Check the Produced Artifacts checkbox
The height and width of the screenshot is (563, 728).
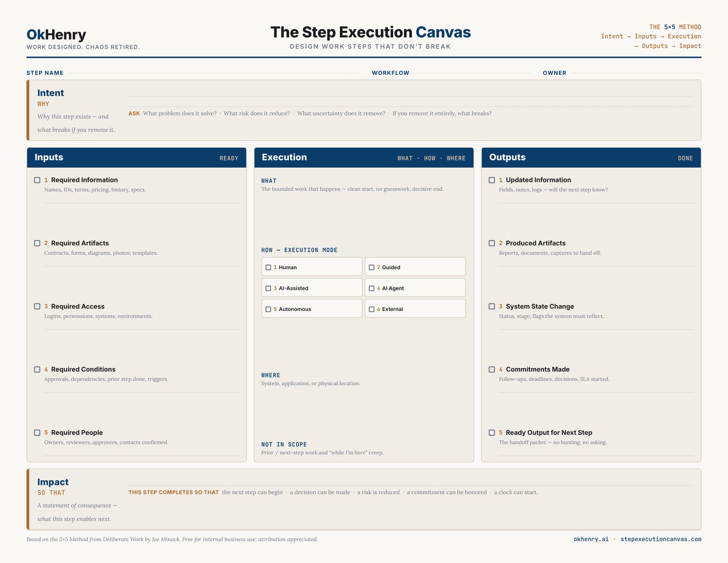(x=492, y=243)
